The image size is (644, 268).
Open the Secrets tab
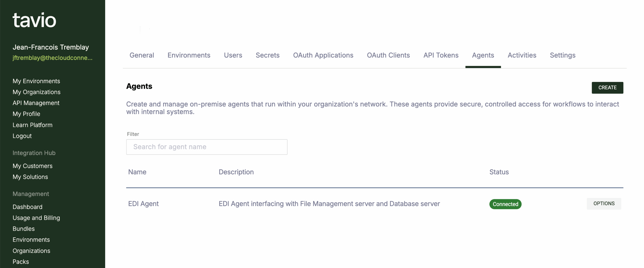(x=267, y=55)
